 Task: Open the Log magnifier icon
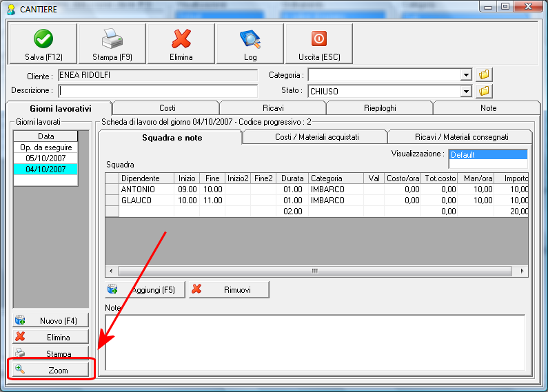pyautogui.click(x=250, y=39)
